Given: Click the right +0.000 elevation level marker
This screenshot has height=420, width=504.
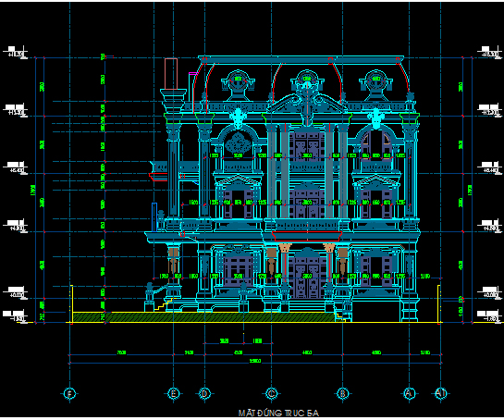Looking at the screenshot, I should [489, 293].
